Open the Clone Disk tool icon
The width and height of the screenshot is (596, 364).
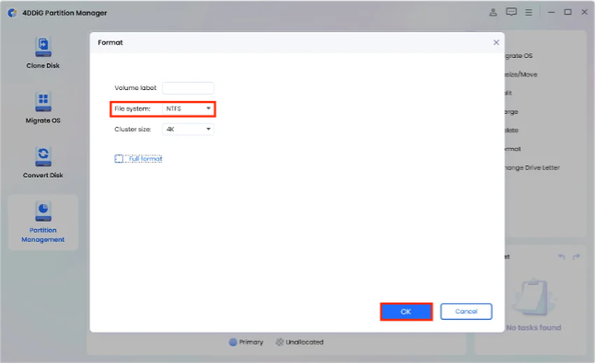pos(43,47)
